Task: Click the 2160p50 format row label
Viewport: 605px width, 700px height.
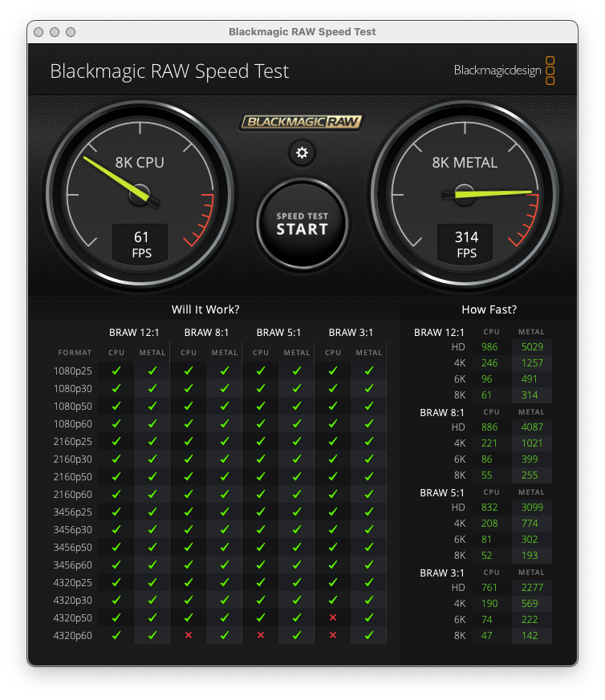Action: (72, 477)
